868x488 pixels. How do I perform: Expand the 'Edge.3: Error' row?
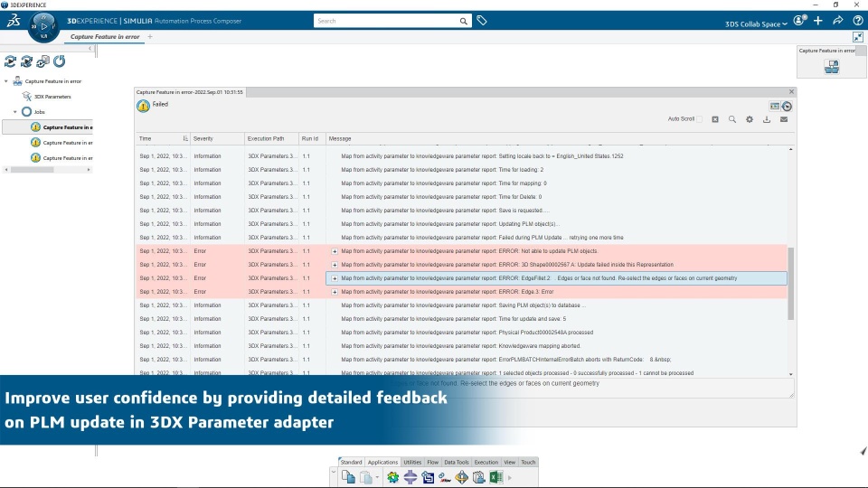coord(335,292)
